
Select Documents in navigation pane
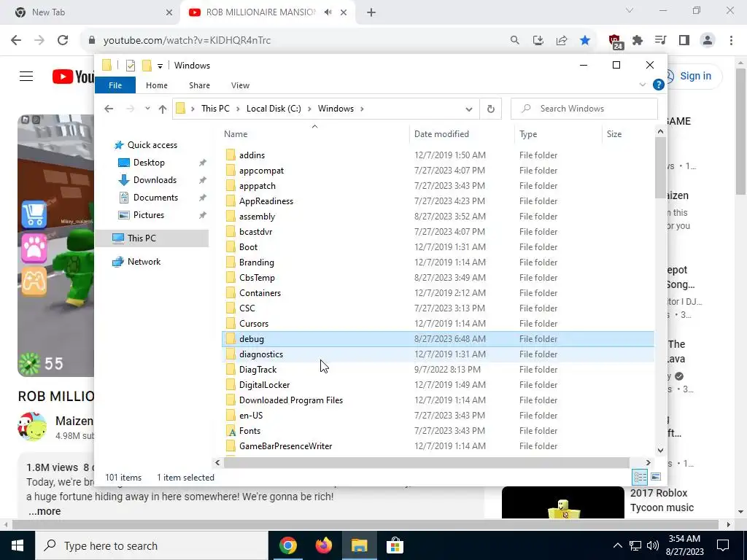click(x=155, y=198)
